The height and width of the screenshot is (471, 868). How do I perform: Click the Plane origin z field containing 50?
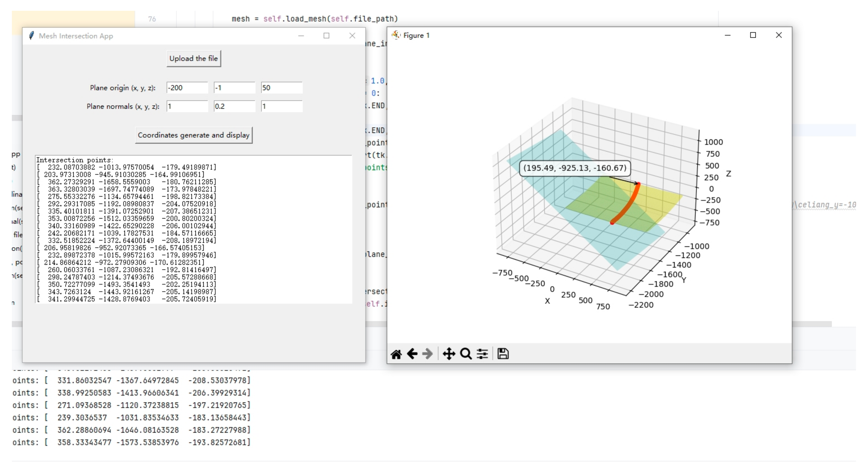(x=281, y=88)
